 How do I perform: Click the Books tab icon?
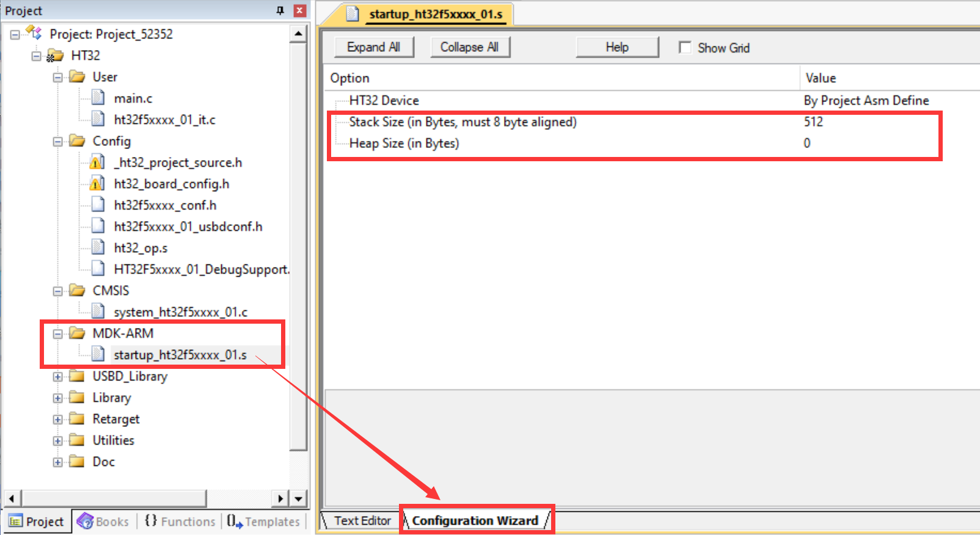click(86, 521)
